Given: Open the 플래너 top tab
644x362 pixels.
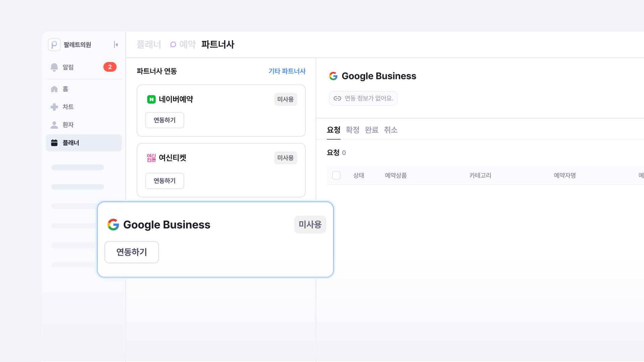Looking at the screenshot, I should click(149, 45).
